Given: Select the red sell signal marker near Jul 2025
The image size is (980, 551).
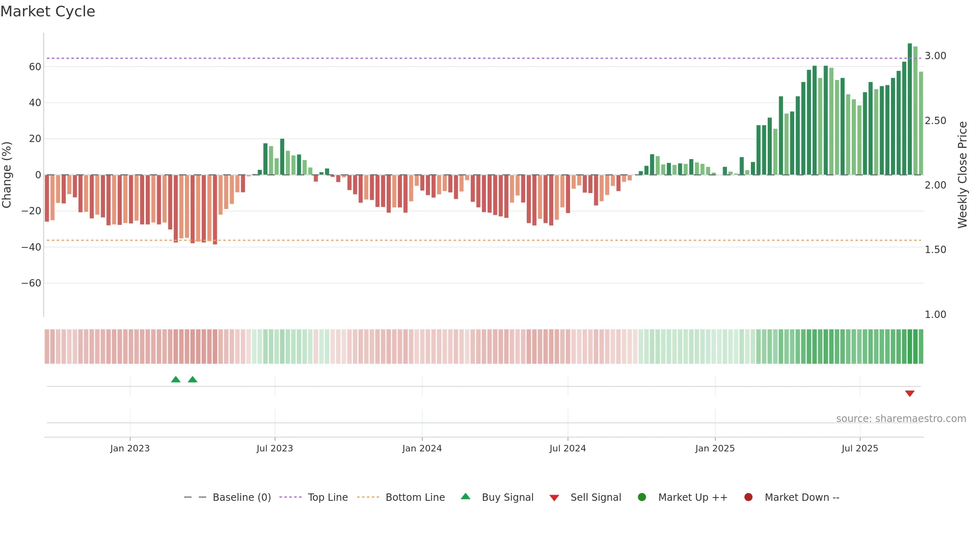Looking at the screenshot, I should pos(910,393).
